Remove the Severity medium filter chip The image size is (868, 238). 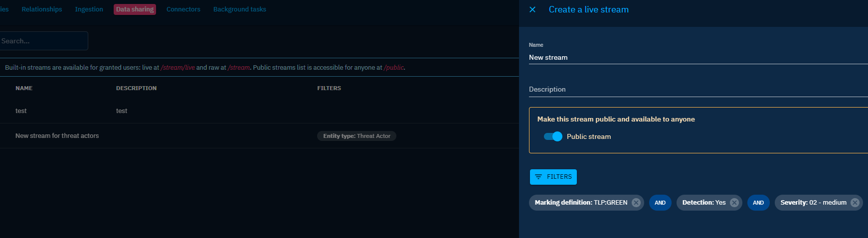pyautogui.click(x=855, y=203)
